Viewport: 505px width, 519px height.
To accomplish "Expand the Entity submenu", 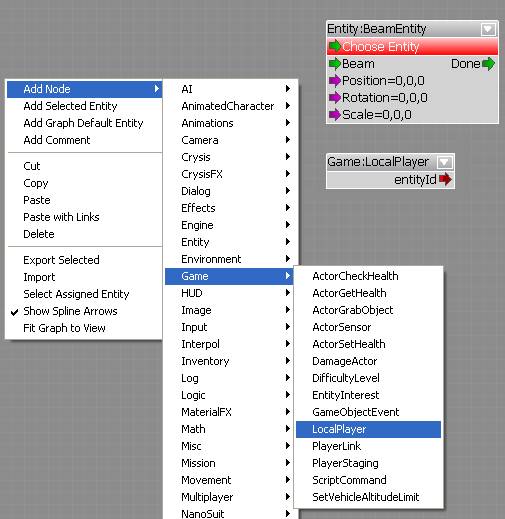I will coord(229,242).
